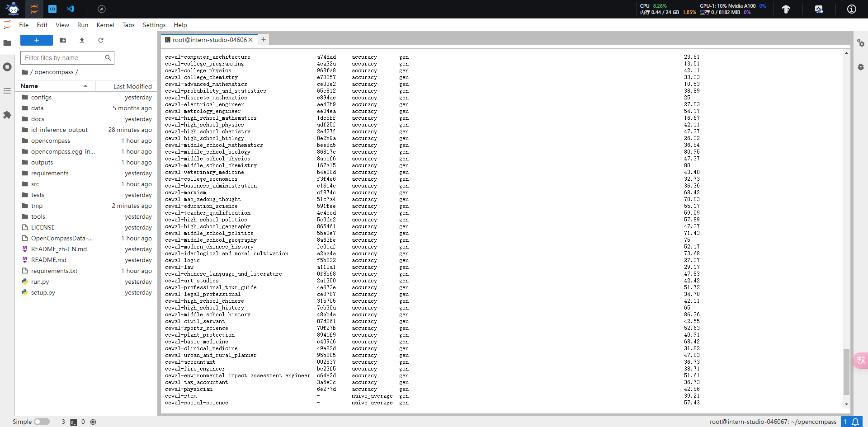Screen dimensions: 868x427
Task: Upload files with the up-arrow icon
Action: click(82, 40)
